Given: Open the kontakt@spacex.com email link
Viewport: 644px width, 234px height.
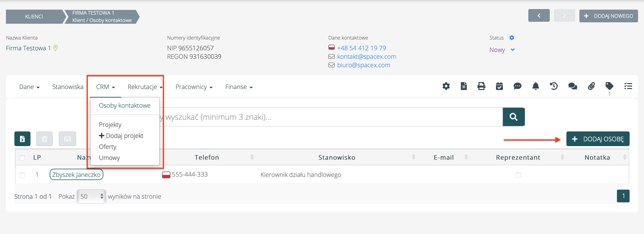Looking at the screenshot, I should coord(366,57).
